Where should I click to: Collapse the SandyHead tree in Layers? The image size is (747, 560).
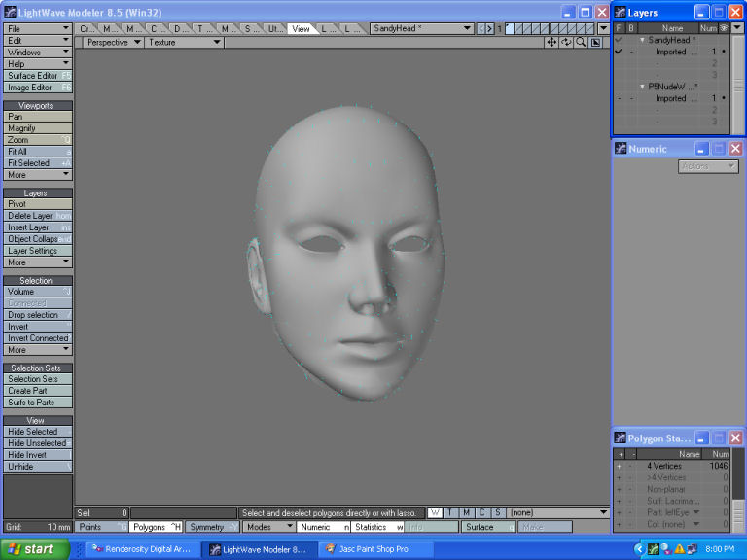(642, 40)
